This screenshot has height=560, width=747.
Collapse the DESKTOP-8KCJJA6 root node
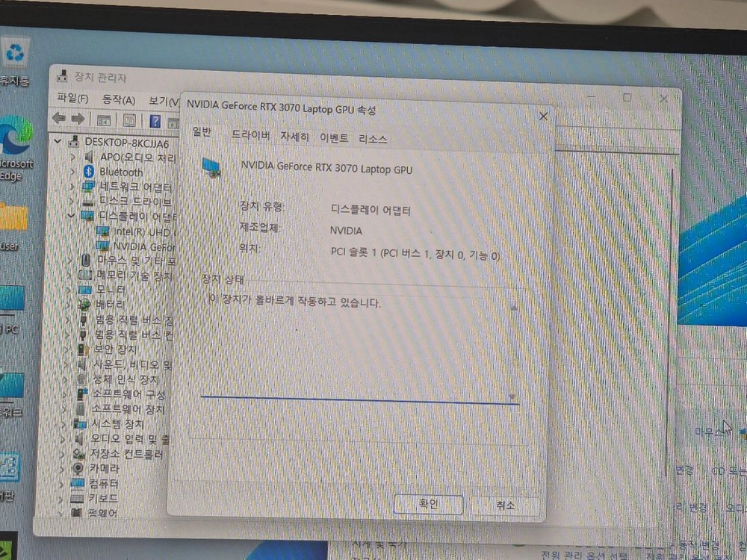[x=58, y=141]
